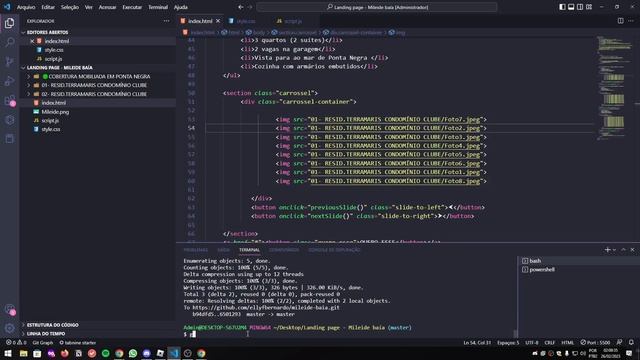Screen dimensions: 640x360
Task: Expand the Estrutura do Código section
Action: [52, 325]
